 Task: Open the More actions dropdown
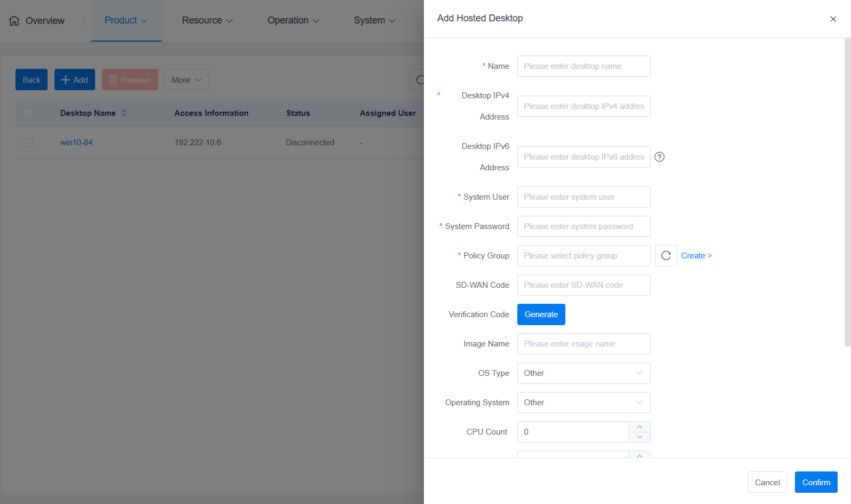point(186,80)
